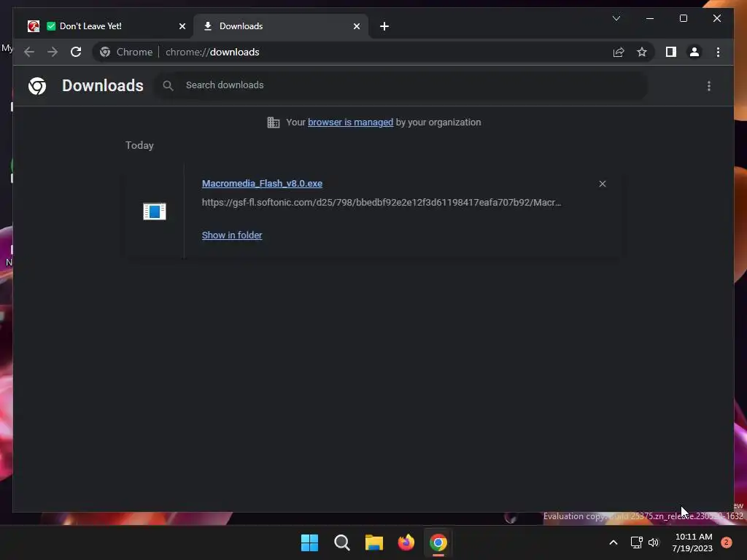Viewport: 747px width, 560px height.
Task: Click the search magnifier icon
Action: (x=168, y=85)
